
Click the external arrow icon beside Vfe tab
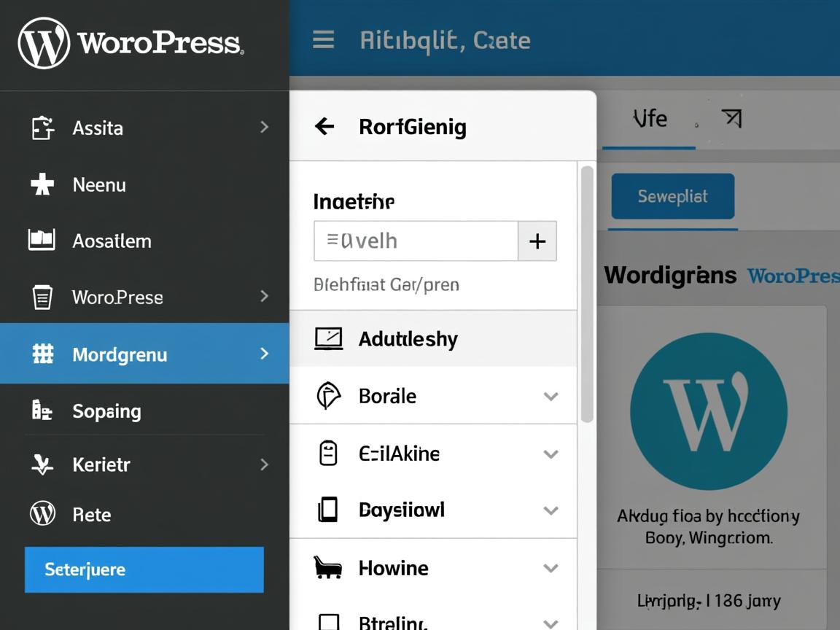(x=731, y=118)
